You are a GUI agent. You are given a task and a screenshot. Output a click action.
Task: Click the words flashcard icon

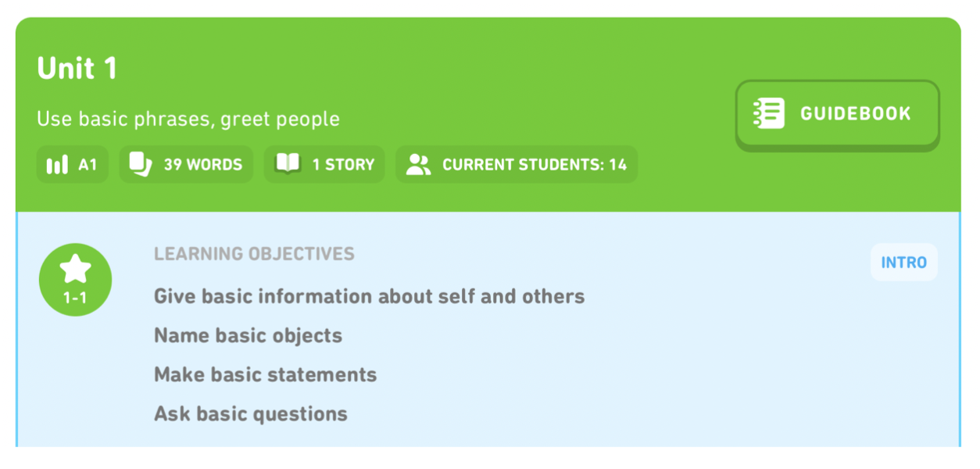pos(141,165)
